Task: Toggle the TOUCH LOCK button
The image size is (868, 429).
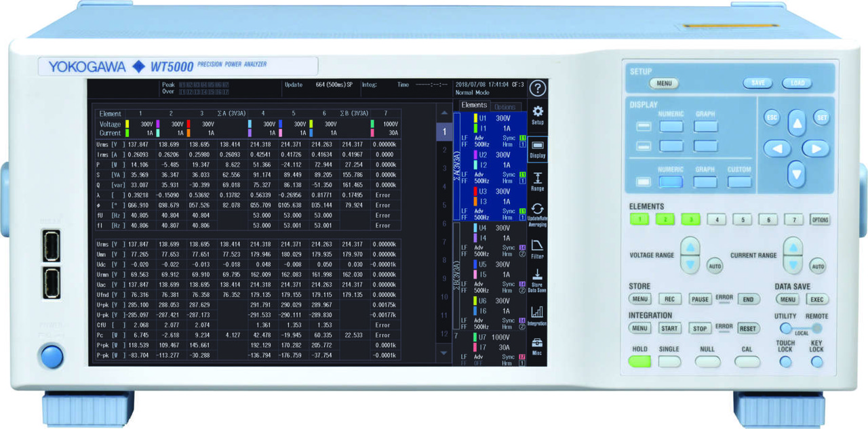Action: pos(785,362)
